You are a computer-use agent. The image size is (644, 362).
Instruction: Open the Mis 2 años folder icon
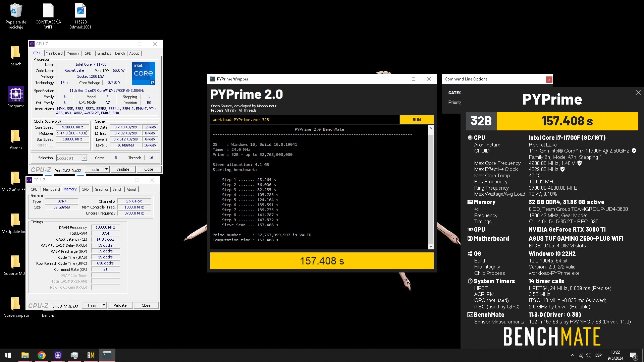13,181
